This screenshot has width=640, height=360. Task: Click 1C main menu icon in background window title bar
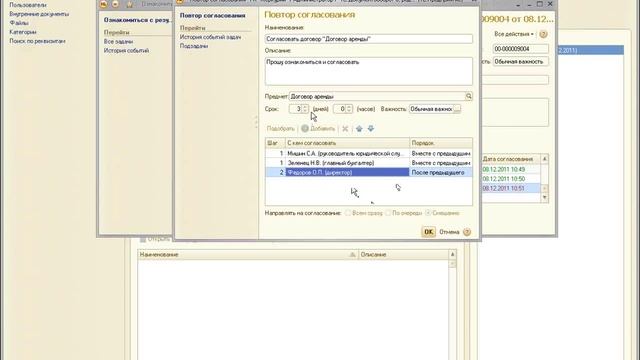point(104,4)
